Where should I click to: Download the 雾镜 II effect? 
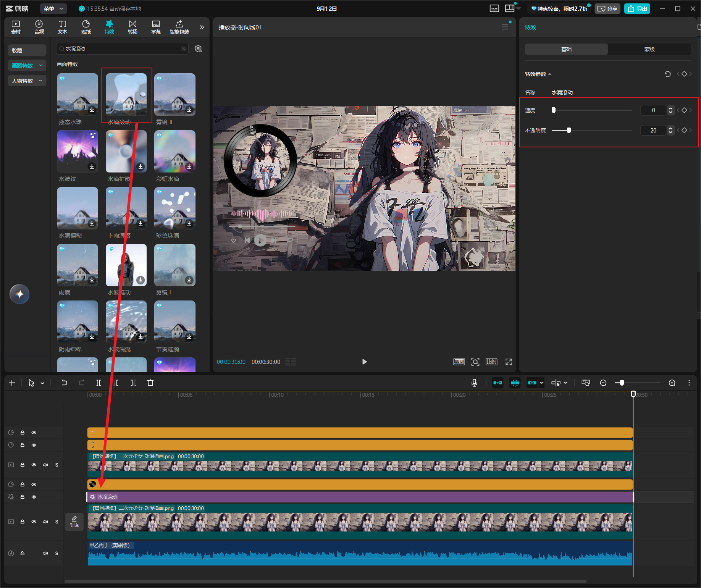click(189, 110)
